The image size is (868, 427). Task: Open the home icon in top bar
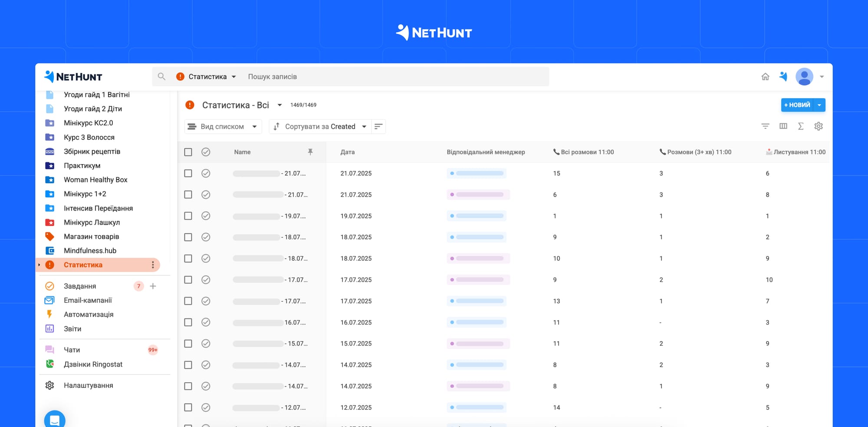tap(765, 76)
